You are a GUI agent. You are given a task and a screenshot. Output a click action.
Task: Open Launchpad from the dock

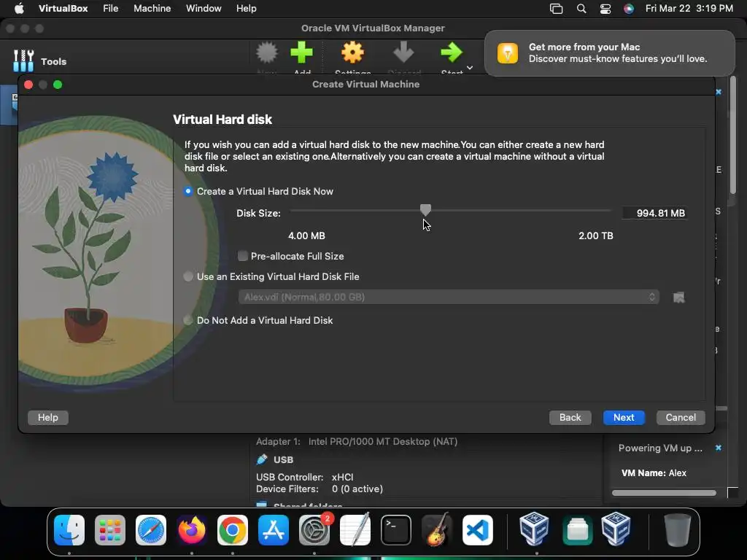[110, 530]
